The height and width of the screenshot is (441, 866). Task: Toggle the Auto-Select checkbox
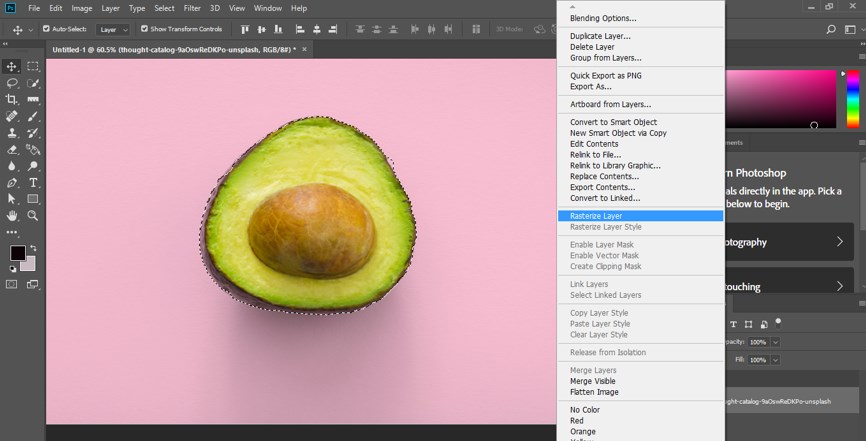tap(46, 29)
